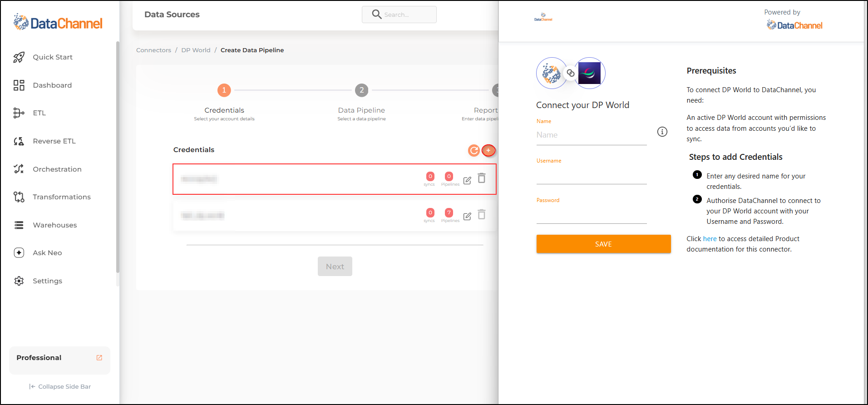This screenshot has width=868, height=405.
Task: Click the small DataChannel logo in panel header
Action: click(543, 17)
